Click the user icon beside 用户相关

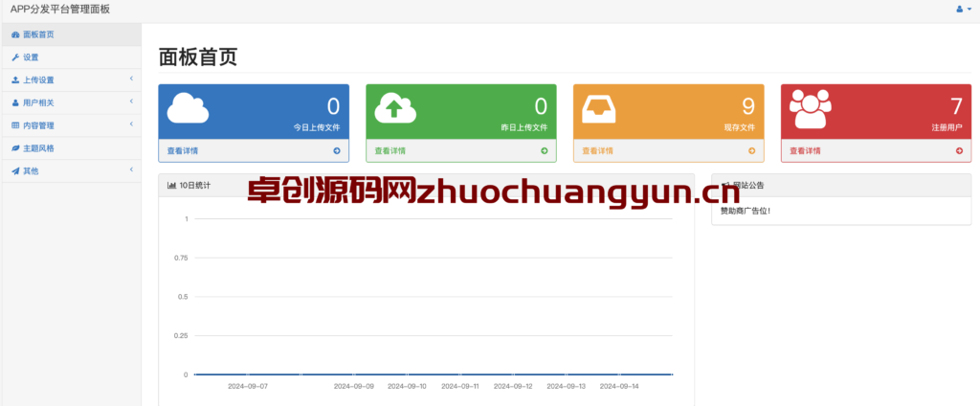click(x=15, y=102)
